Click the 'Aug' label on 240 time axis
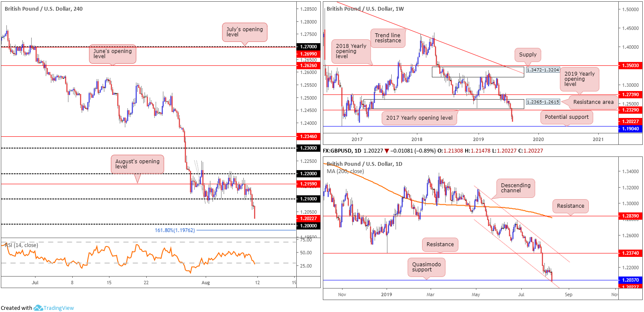The height and width of the screenshot is (312, 644). coord(206,283)
